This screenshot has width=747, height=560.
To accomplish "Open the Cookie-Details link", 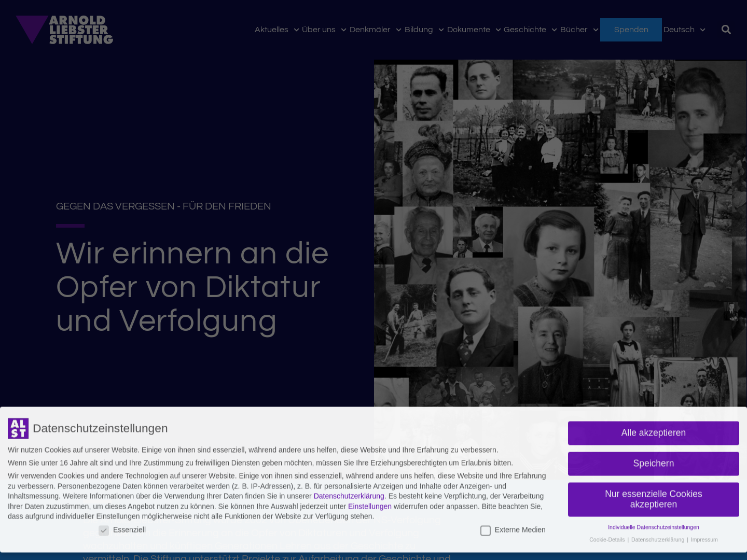I will pyautogui.click(x=607, y=540).
